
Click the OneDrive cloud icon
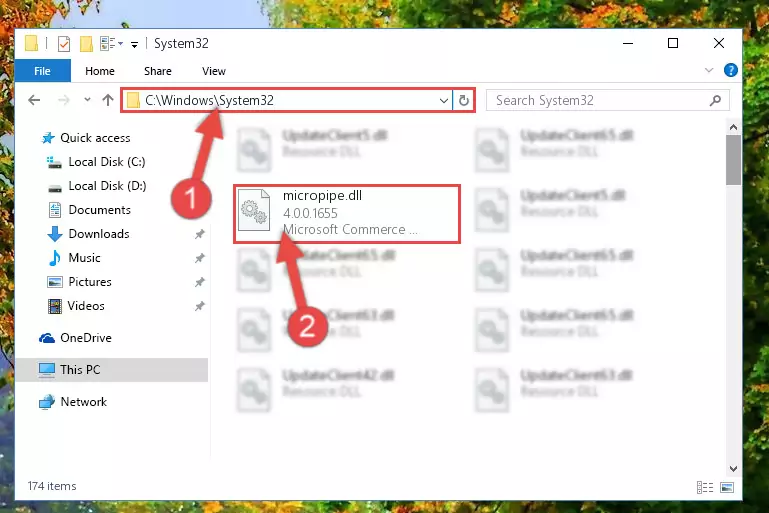47,338
